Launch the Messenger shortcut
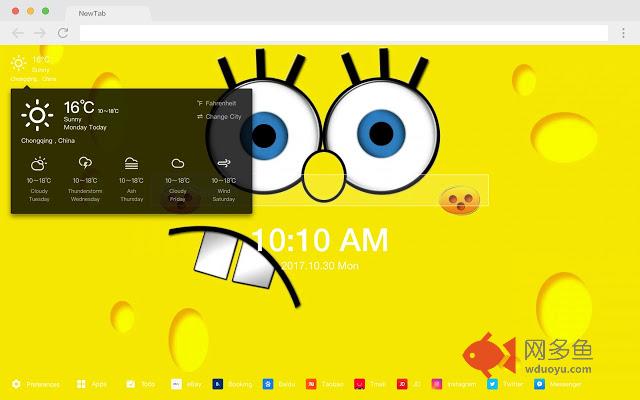 click(539, 384)
